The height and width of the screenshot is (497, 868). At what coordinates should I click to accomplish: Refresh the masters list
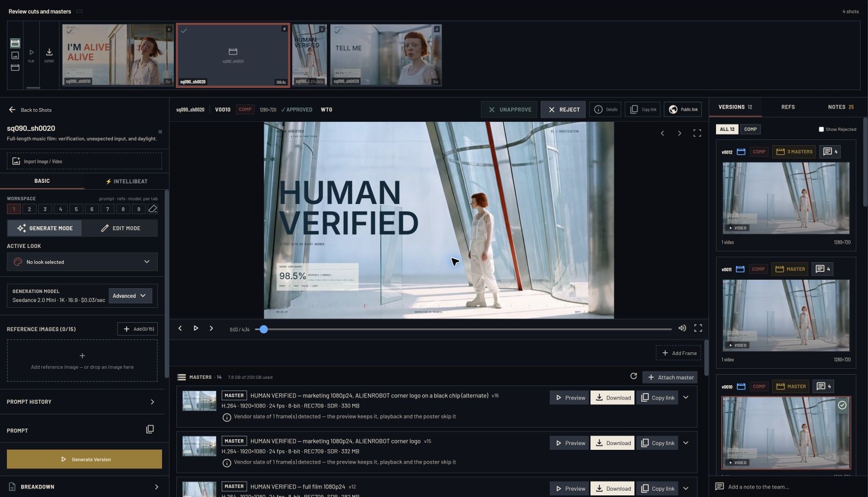(633, 376)
